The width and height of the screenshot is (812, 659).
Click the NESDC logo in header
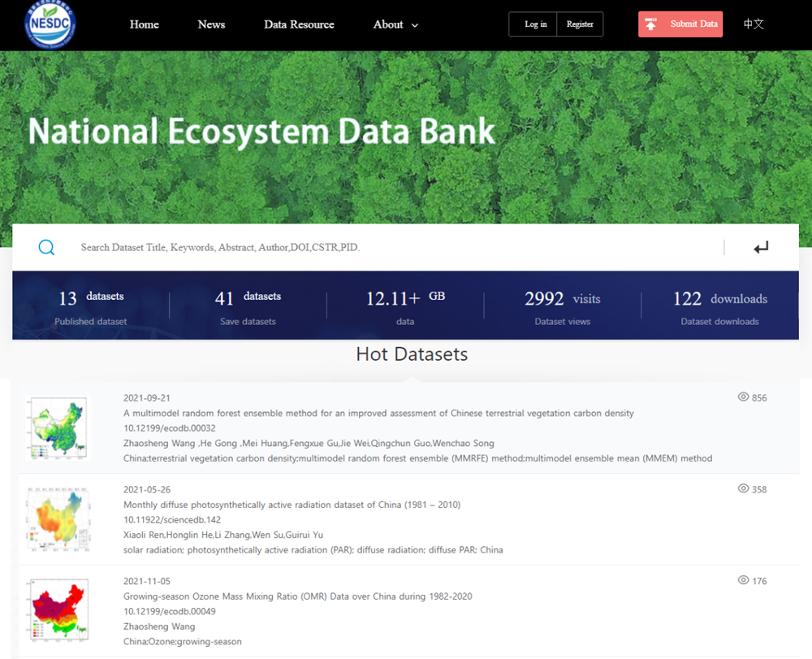pos(50,24)
